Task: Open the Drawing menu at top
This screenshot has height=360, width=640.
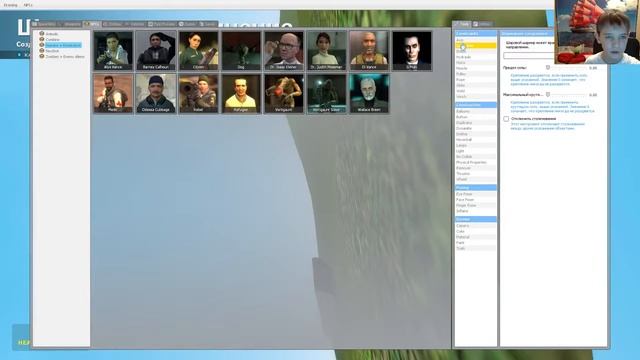Action: tap(10, 5)
